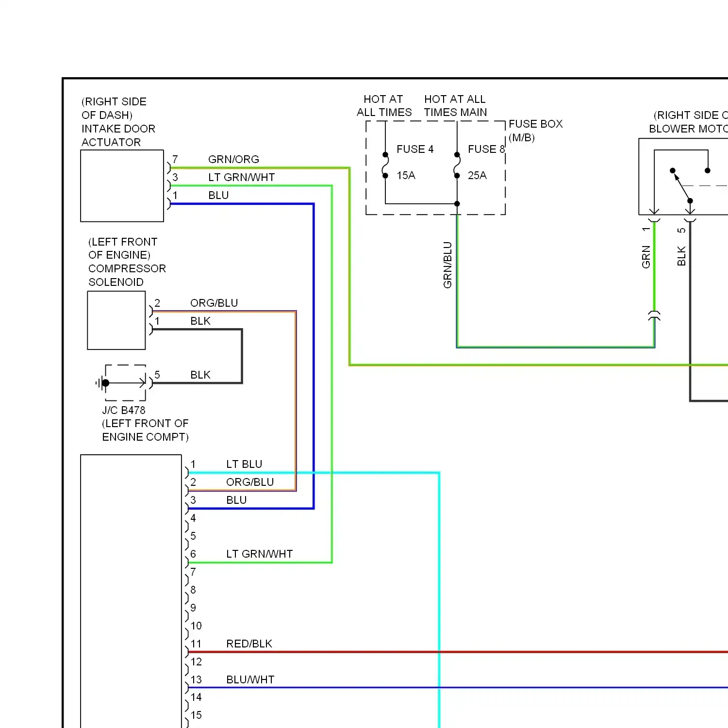
Task: Click the GRN/ORG wire label
Action: (x=233, y=159)
